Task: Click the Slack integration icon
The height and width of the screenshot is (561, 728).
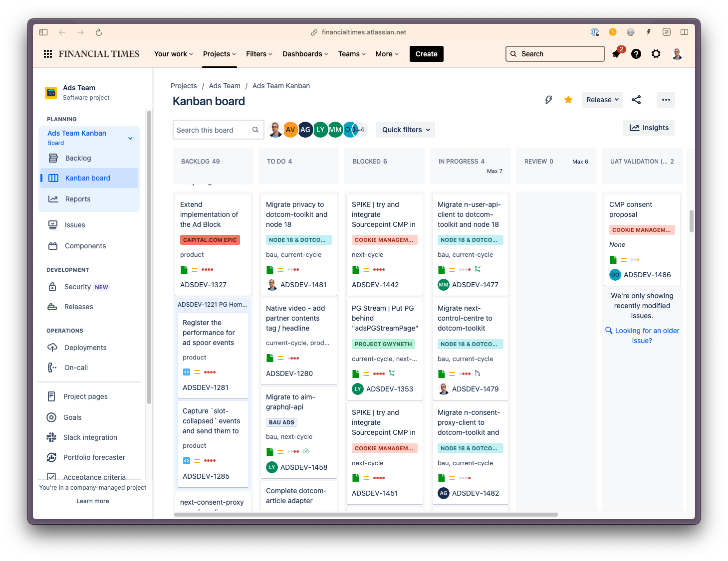Action: pyautogui.click(x=51, y=437)
